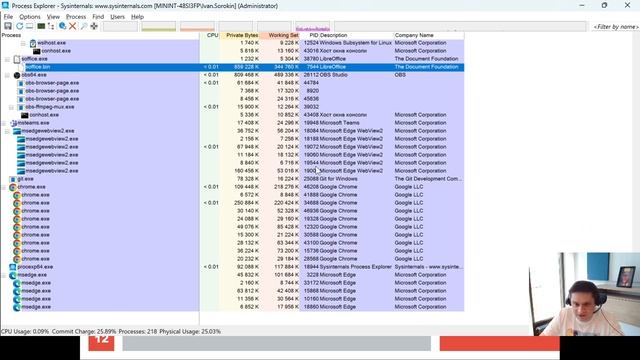640x360 pixels.
Task: Click the red physical memory mini graph
Action: click(197, 27)
